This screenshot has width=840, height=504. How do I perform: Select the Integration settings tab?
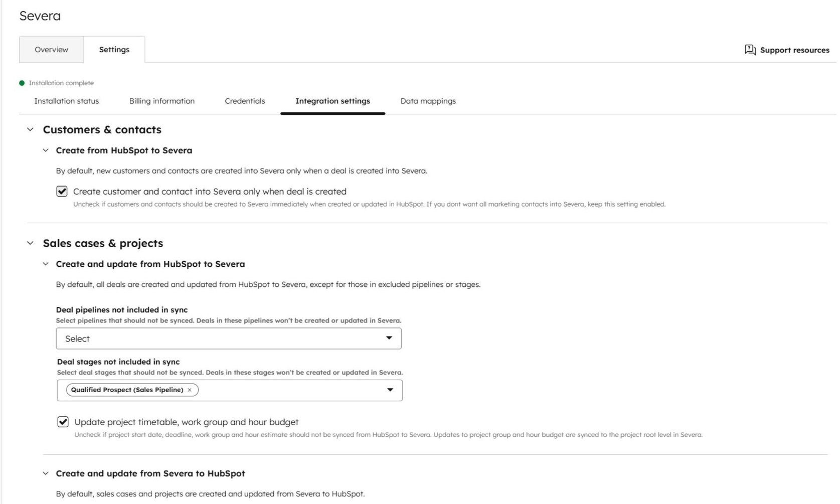click(x=333, y=101)
